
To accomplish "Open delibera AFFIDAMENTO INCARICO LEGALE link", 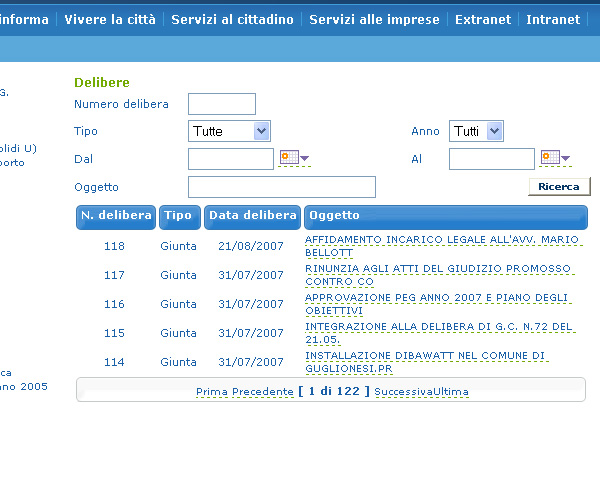I will click(x=442, y=246).
